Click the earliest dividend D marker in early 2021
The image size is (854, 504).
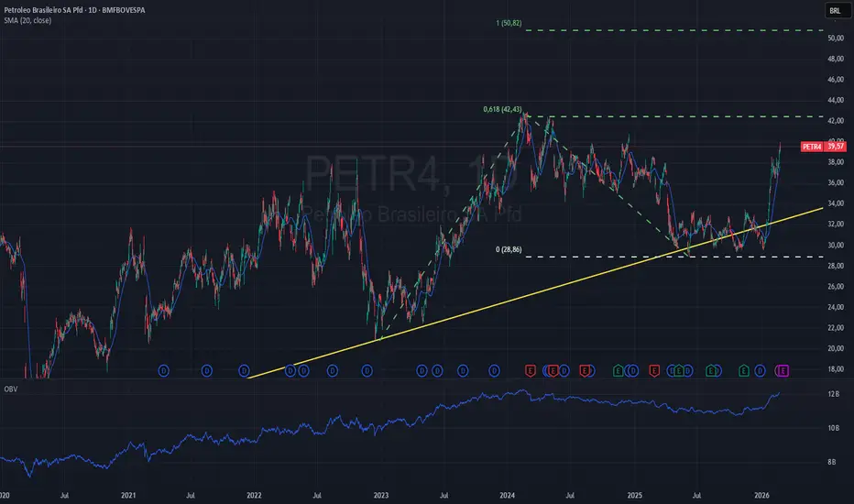pos(163,371)
